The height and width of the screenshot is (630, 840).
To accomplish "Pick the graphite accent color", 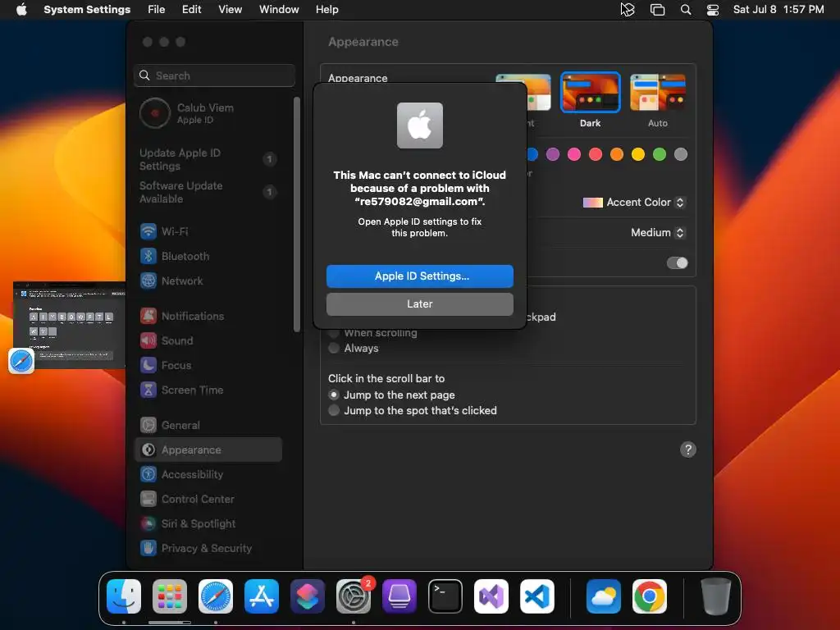I will point(681,154).
